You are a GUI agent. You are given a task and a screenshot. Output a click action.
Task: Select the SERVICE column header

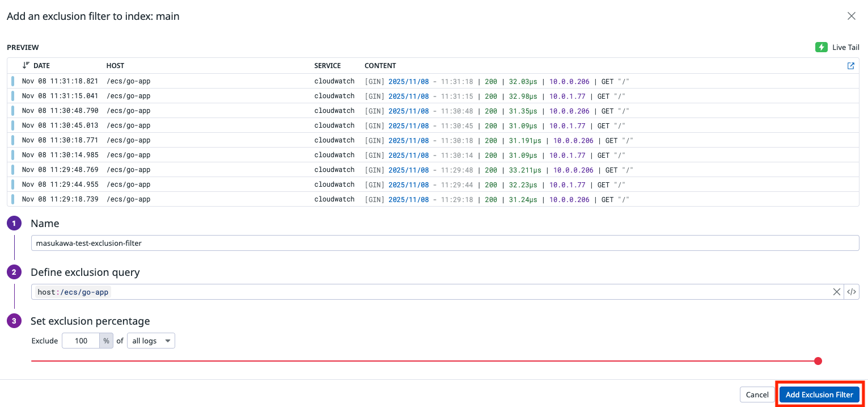328,66
